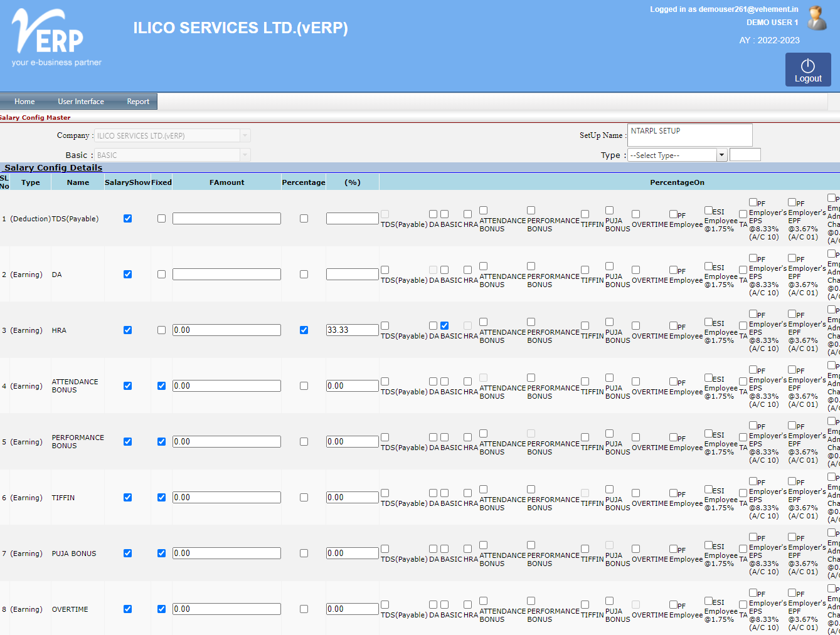This screenshot has width=840, height=635.
Task: Click the FAmount column header
Action: click(x=226, y=182)
